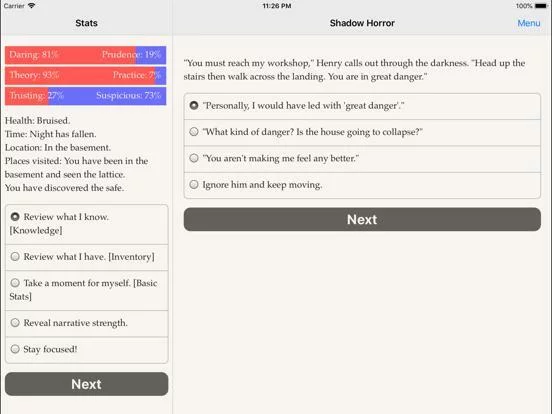
Task: Click the Stats pane Next button
Action: tap(87, 384)
